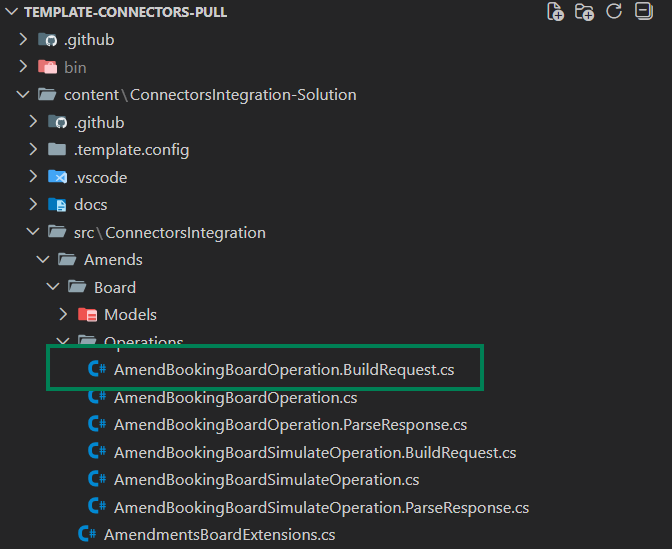Viewport: 672px width, 549px height.
Task: Collapse the Amends folder
Action: pyautogui.click(x=43, y=260)
